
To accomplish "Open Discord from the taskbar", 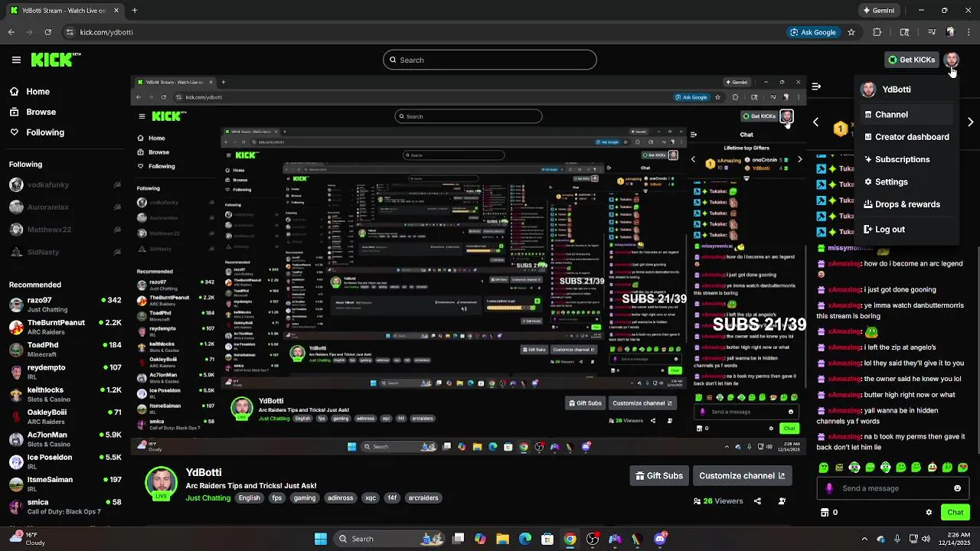I will 660,539.
